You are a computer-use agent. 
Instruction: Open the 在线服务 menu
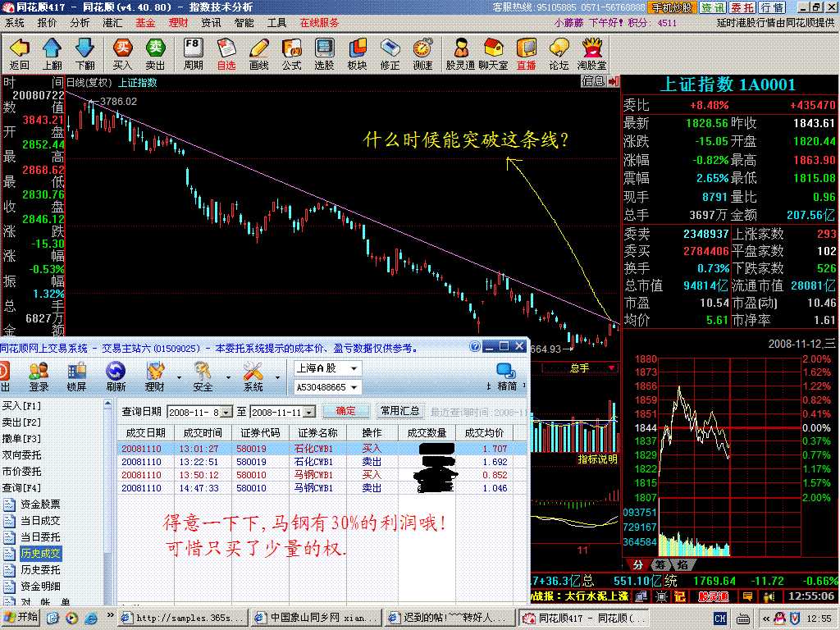click(x=319, y=23)
